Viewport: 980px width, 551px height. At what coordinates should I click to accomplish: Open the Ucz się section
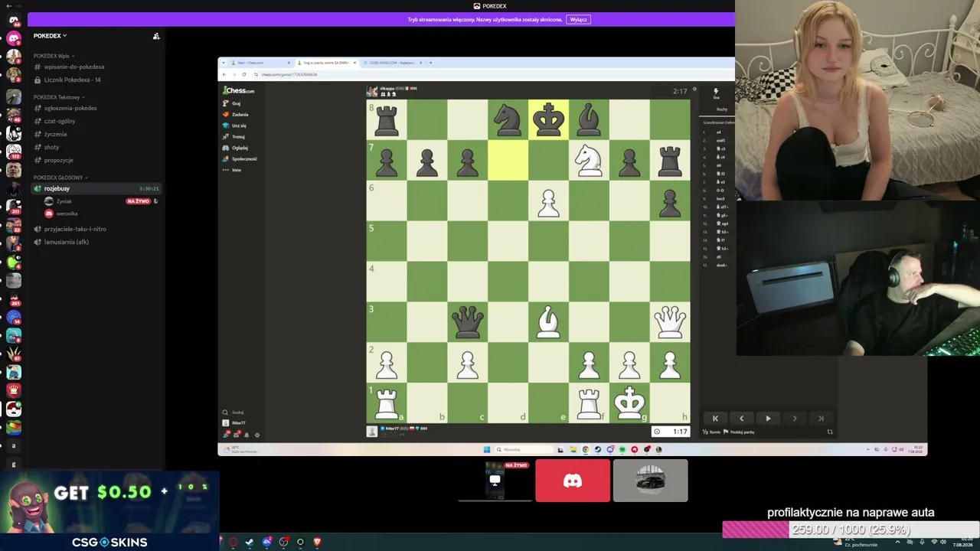click(x=235, y=126)
